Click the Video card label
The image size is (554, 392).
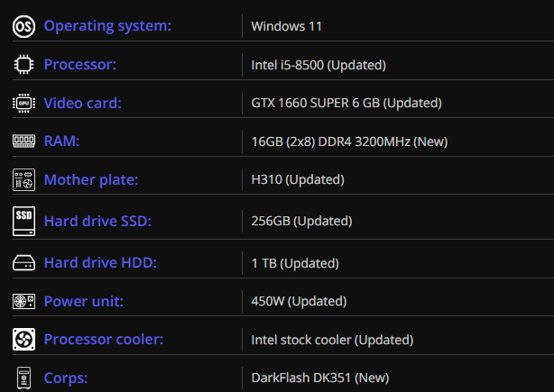(x=82, y=103)
